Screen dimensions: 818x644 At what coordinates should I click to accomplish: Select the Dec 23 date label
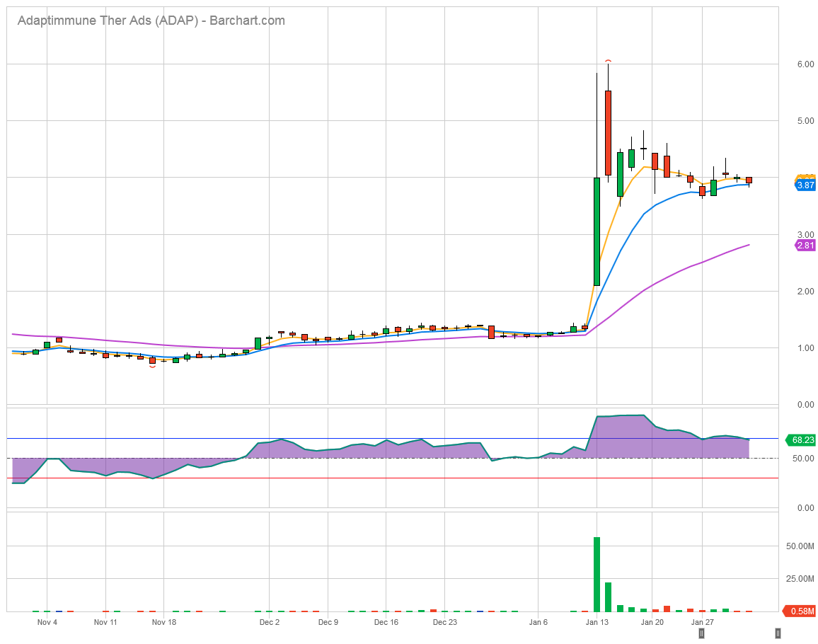click(x=444, y=622)
